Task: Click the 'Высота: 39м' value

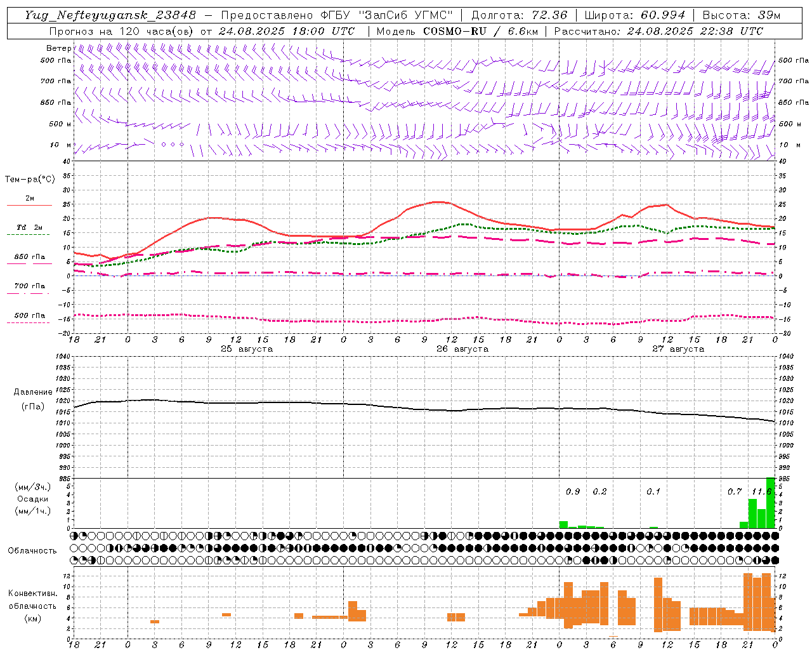Action: point(741,15)
